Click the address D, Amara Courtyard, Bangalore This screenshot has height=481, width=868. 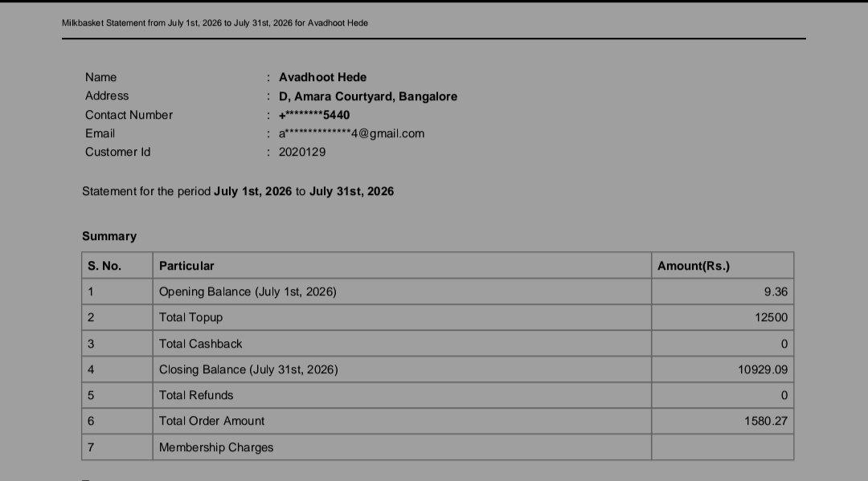coord(368,96)
